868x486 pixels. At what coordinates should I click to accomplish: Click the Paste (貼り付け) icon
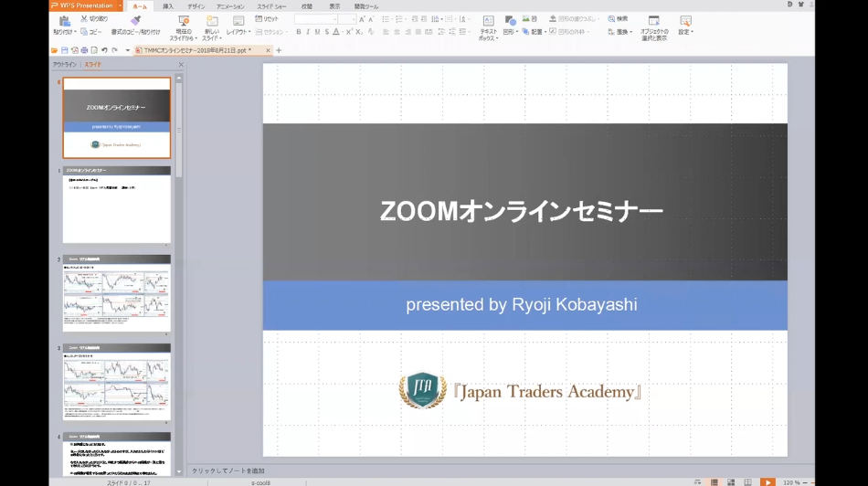click(64, 21)
